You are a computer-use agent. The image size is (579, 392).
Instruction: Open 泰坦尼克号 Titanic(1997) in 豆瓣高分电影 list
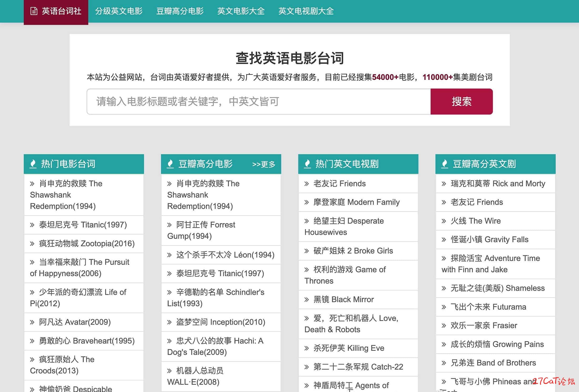coord(221,274)
